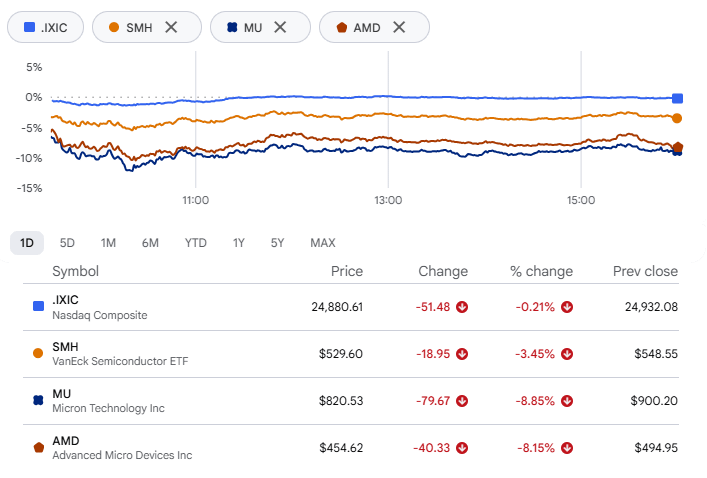Open the AMD symbol in the table
Screen dimensions: 707x478
point(66,441)
